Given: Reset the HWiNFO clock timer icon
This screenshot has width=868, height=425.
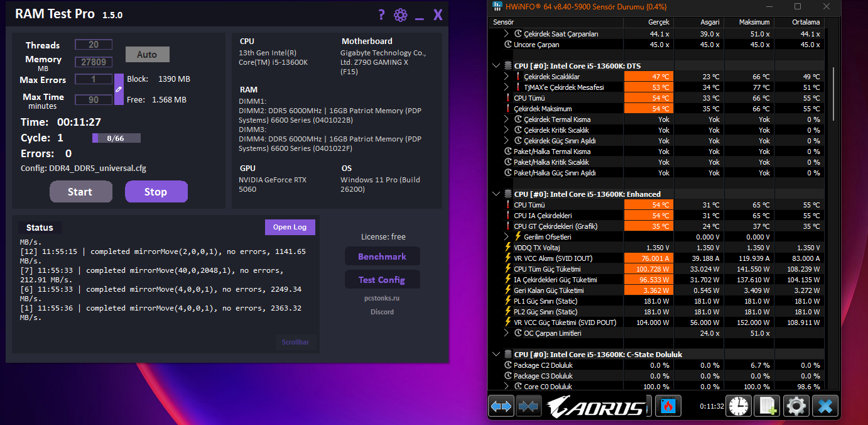Looking at the screenshot, I should coord(739,406).
